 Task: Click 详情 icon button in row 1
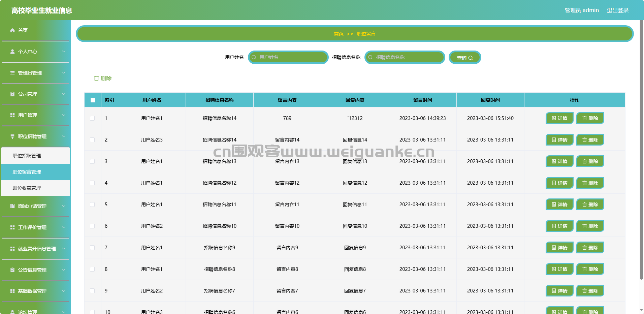click(559, 118)
